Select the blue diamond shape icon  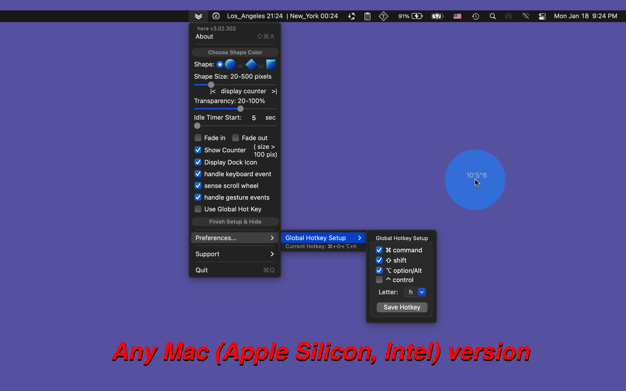pos(251,64)
